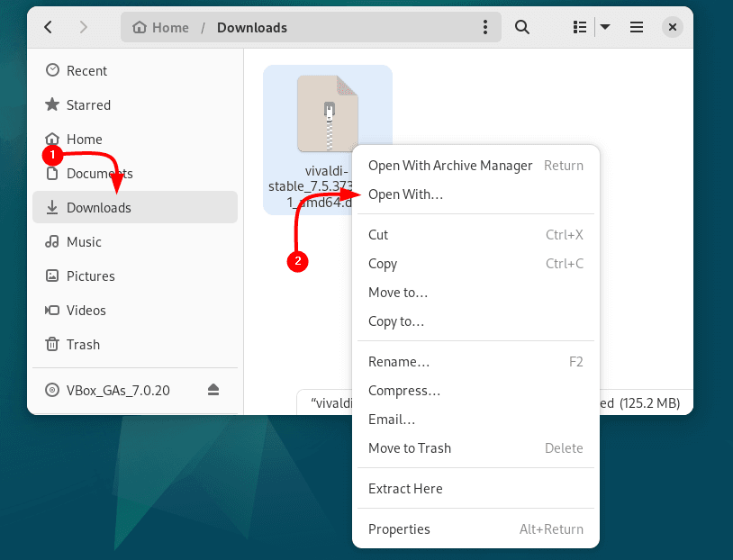Go to Starred in the sidebar

click(x=88, y=105)
